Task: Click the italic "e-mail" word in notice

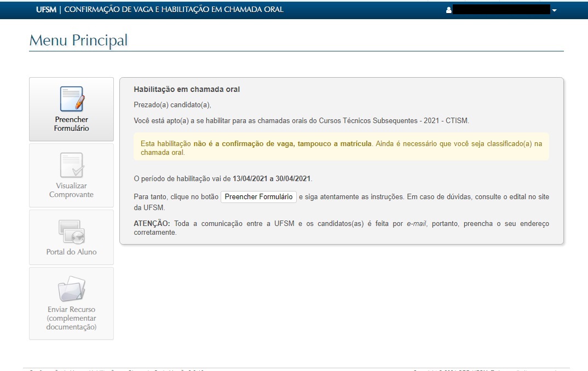Action: 417,224
